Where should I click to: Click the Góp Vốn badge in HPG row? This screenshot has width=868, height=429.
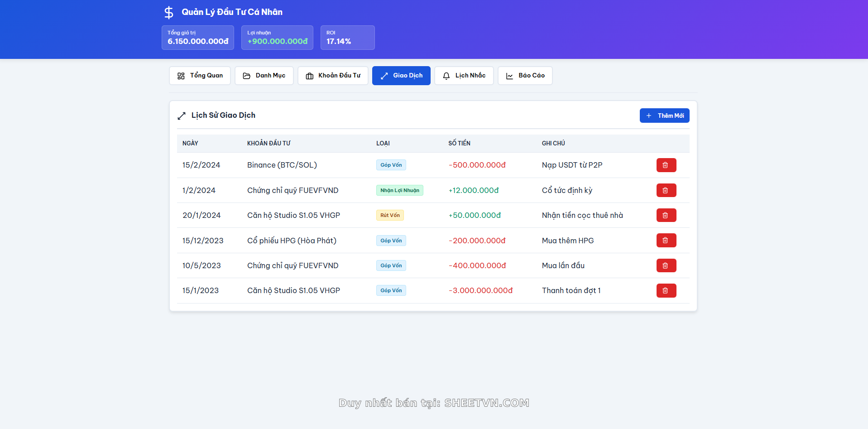click(391, 241)
